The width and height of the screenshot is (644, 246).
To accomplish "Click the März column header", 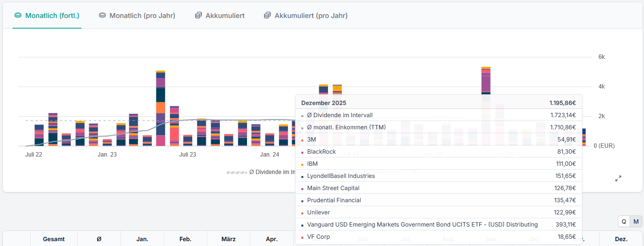I will pyautogui.click(x=228, y=239).
